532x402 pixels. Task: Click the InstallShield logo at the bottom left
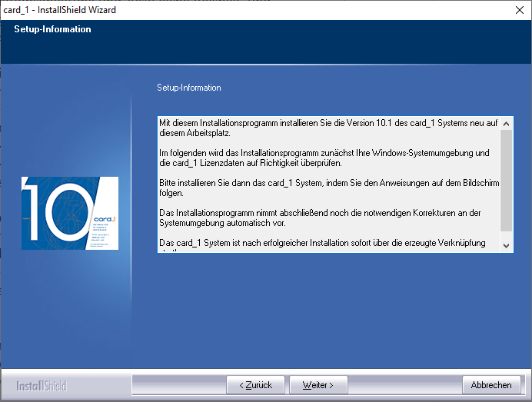coord(42,385)
